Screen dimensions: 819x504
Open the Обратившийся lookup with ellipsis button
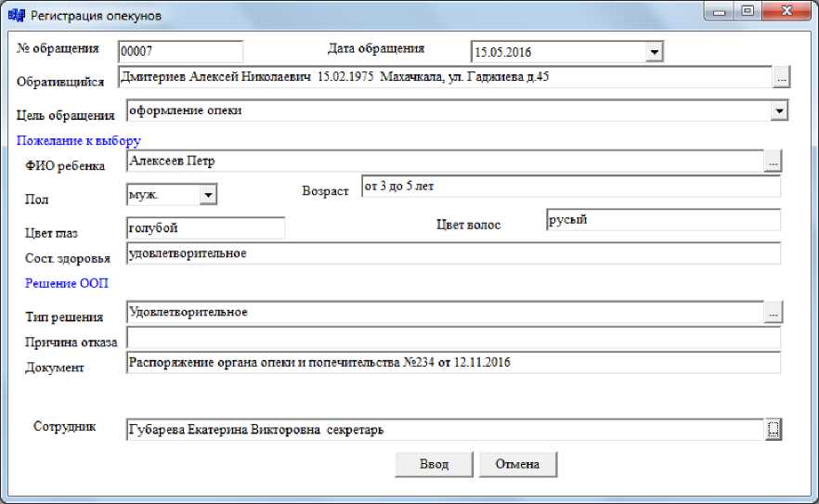(x=782, y=77)
